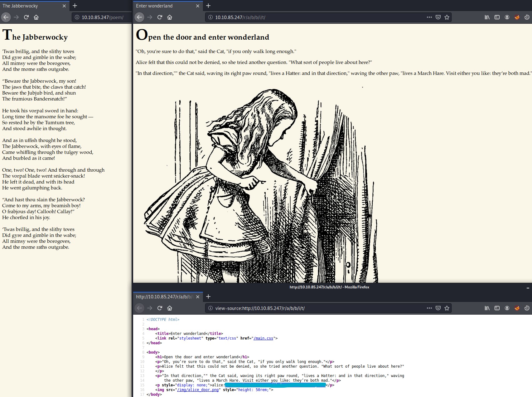Click the 10.10.85.247/poem/ address bar
Image resolution: width=532 pixels, height=397 pixels.
pyautogui.click(x=102, y=17)
